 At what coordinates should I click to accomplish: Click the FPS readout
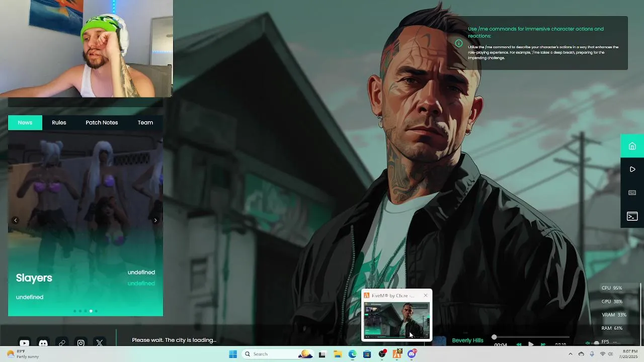click(x=609, y=342)
